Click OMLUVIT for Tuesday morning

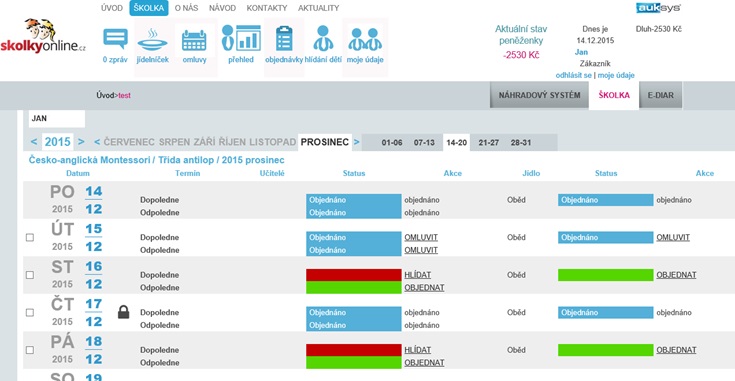[421, 238]
